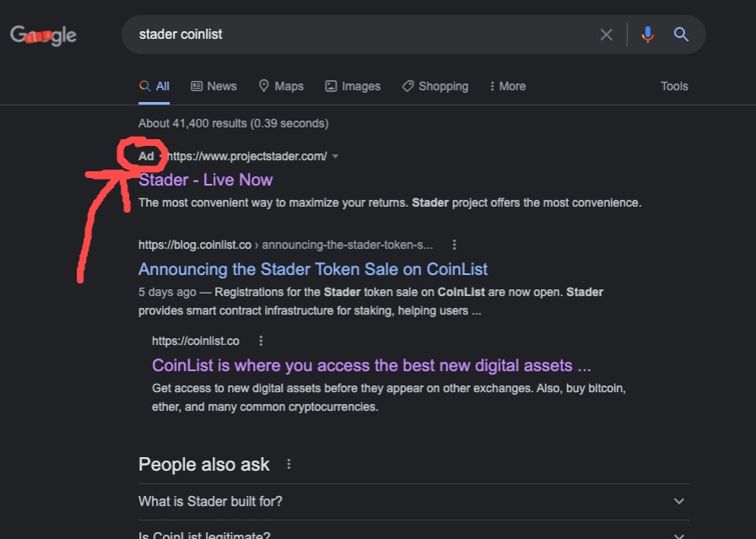Image resolution: width=756 pixels, height=539 pixels.
Task: Open 'Announcing the Stader Token Sale on CoinList'
Action: click(x=313, y=269)
